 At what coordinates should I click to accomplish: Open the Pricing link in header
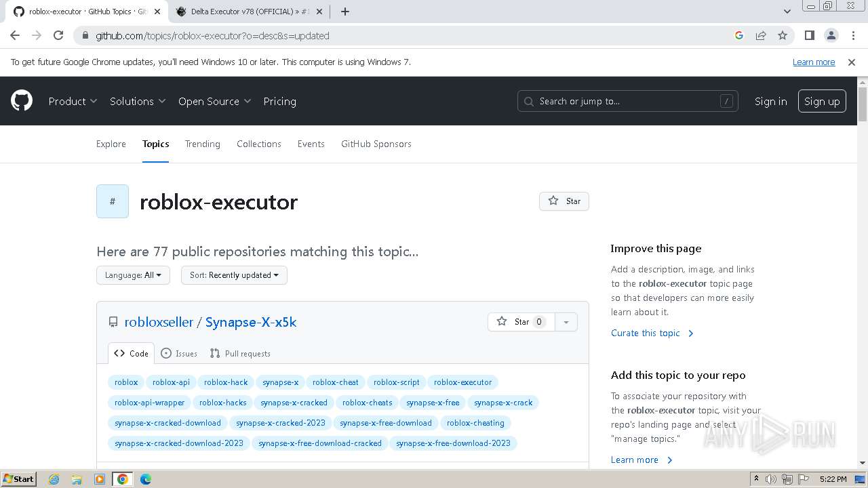[279, 101]
